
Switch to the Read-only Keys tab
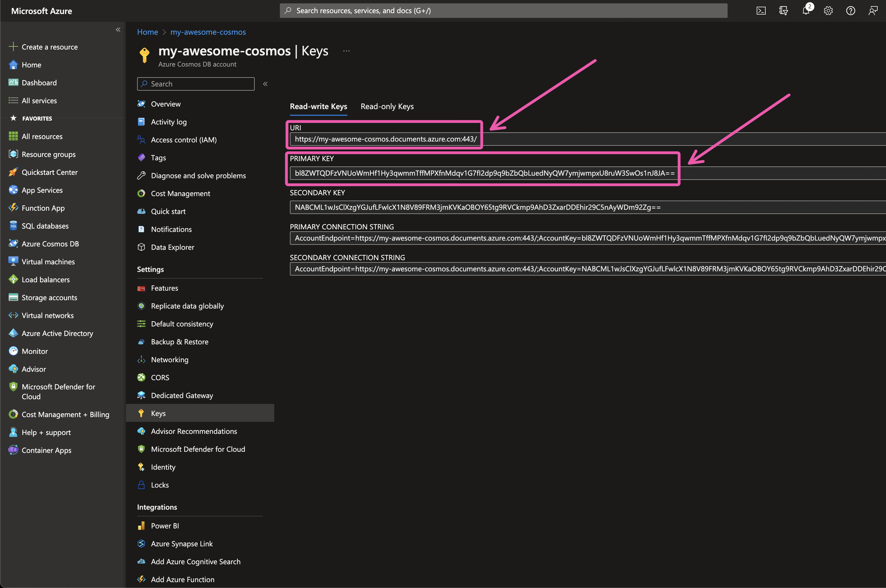387,107
